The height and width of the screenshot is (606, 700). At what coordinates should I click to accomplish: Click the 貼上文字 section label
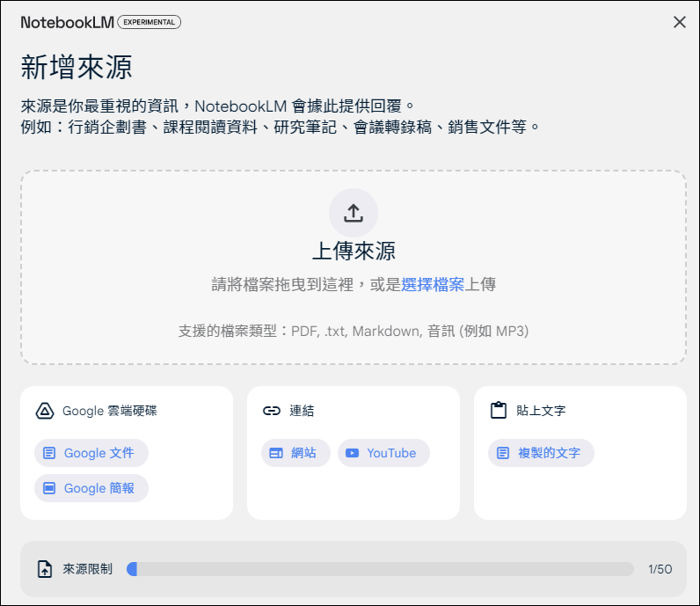pyautogui.click(x=541, y=411)
